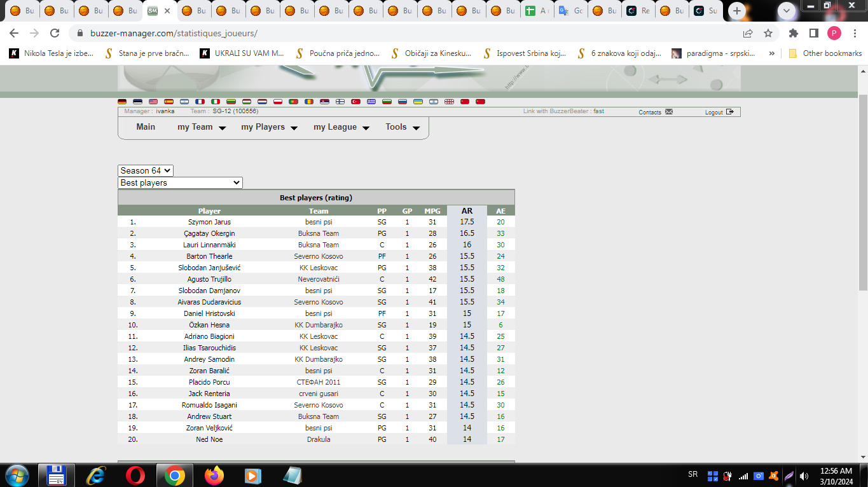This screenshot has height=487, width=868.
Task: Sort the table by the AE column header
Action: (x=501, y=211)
